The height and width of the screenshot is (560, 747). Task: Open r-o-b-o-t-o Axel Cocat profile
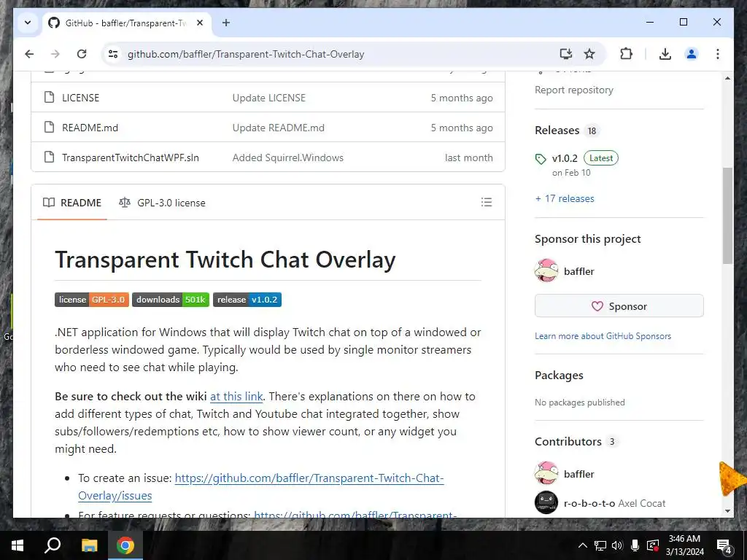click(x=614, y=503)
